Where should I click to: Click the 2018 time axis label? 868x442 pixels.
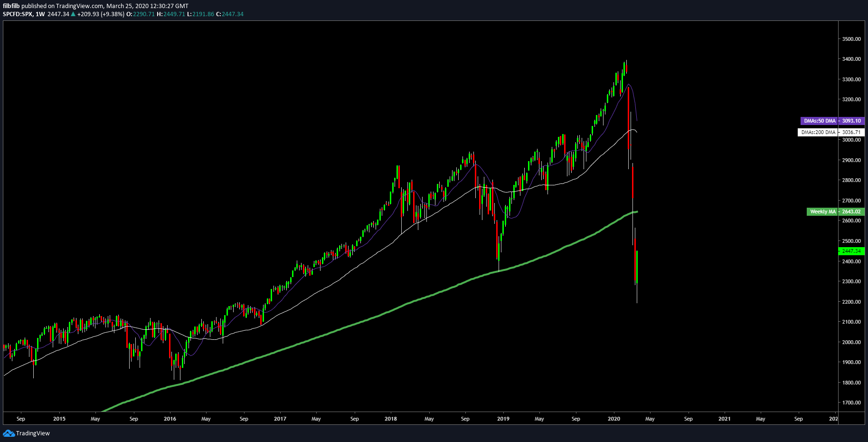[391, 419]
